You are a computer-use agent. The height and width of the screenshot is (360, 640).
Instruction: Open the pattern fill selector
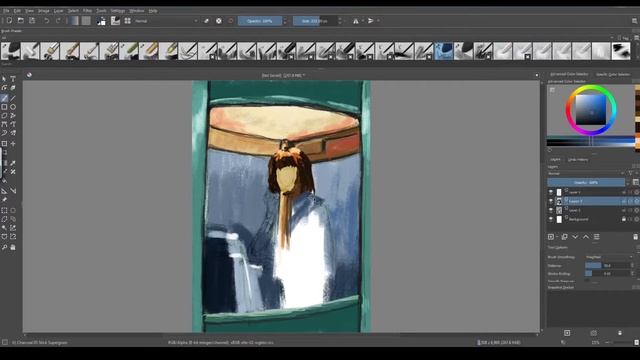[x=86, y=21]
